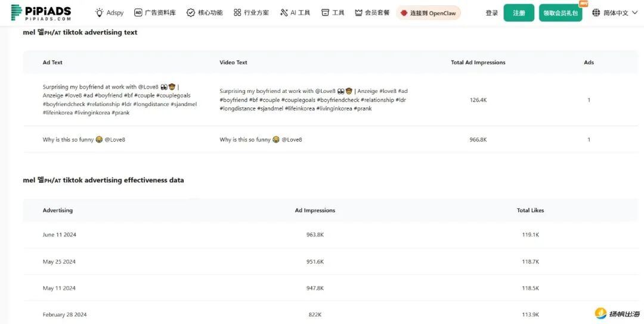Image resolution: width=644 pixels, height=324 pixels.
Task: Click the February 28 2024 row date
Action: [x=64, y=314]
